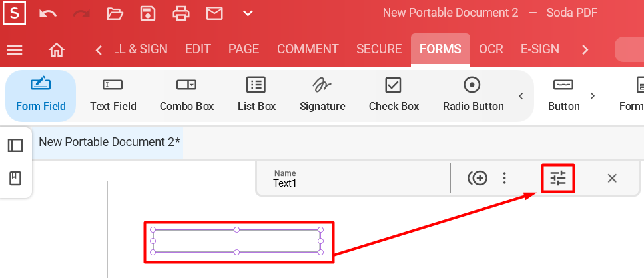This screenshot has height=278, width=644.
Task: Print the document
Action: (181, 13)
